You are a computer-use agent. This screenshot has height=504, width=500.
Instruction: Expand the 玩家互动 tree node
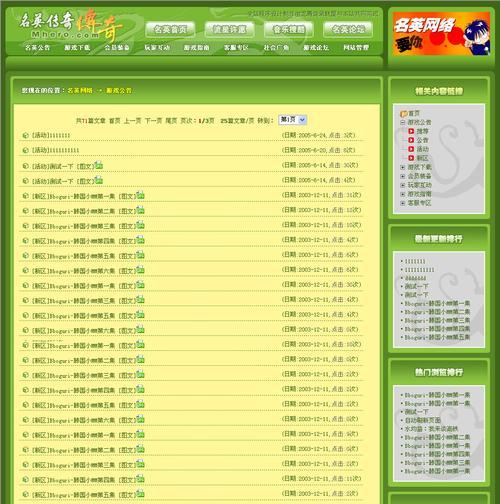[x=402, y=185]
